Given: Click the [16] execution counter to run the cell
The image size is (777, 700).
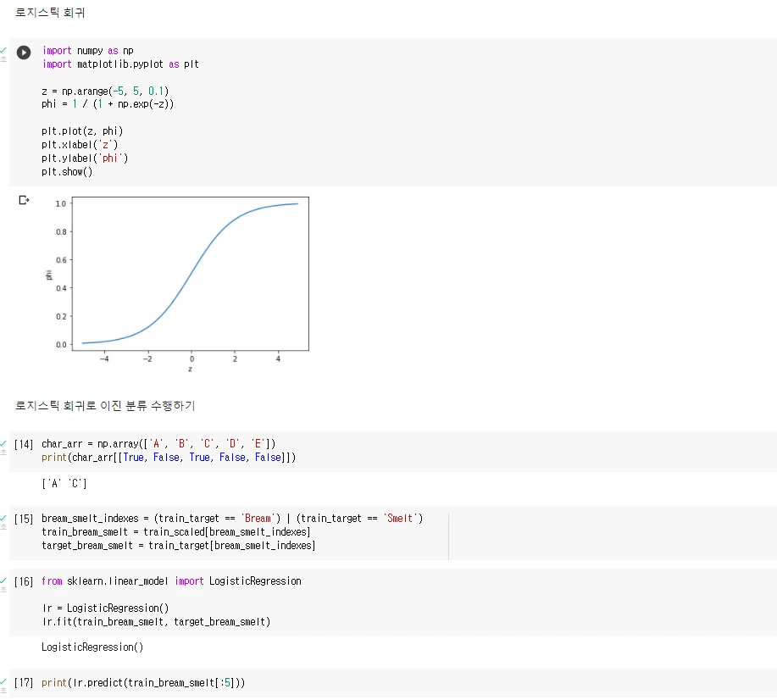Looking at the screenshot, I should tap(23, 581).
